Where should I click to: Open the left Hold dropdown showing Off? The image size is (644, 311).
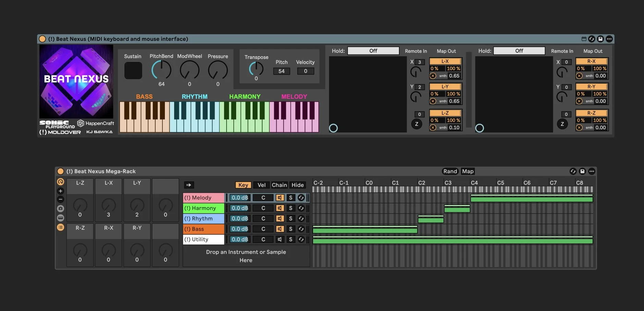tap(373, 51)
